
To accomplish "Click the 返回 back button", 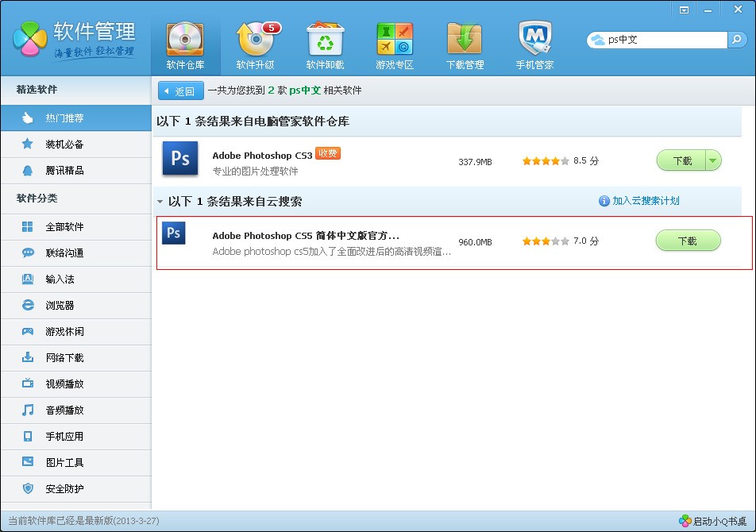I will 181,91.
